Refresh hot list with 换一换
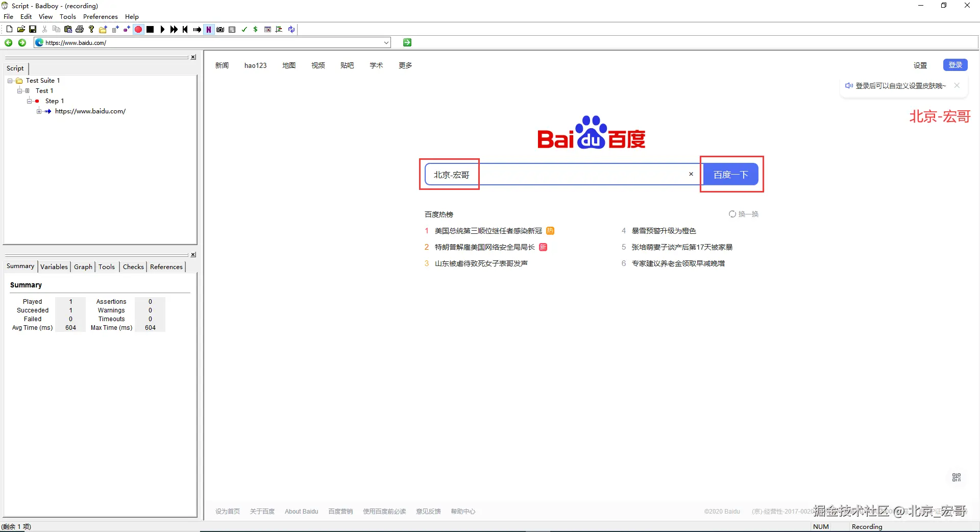Viewport: 980px width, 532px height. coord(744,214)
